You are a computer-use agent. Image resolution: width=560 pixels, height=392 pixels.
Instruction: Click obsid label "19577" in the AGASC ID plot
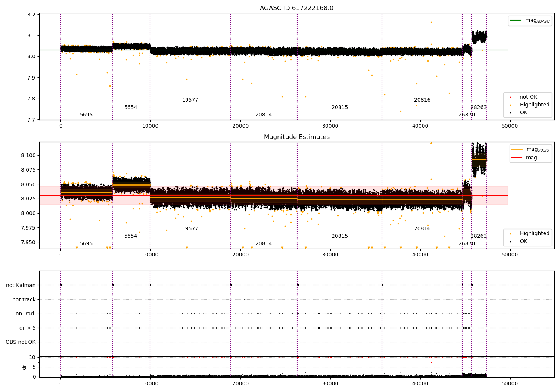190,100
